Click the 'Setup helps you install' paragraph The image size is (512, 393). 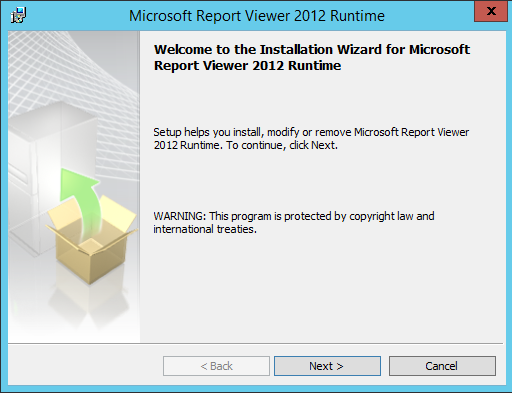311,139
